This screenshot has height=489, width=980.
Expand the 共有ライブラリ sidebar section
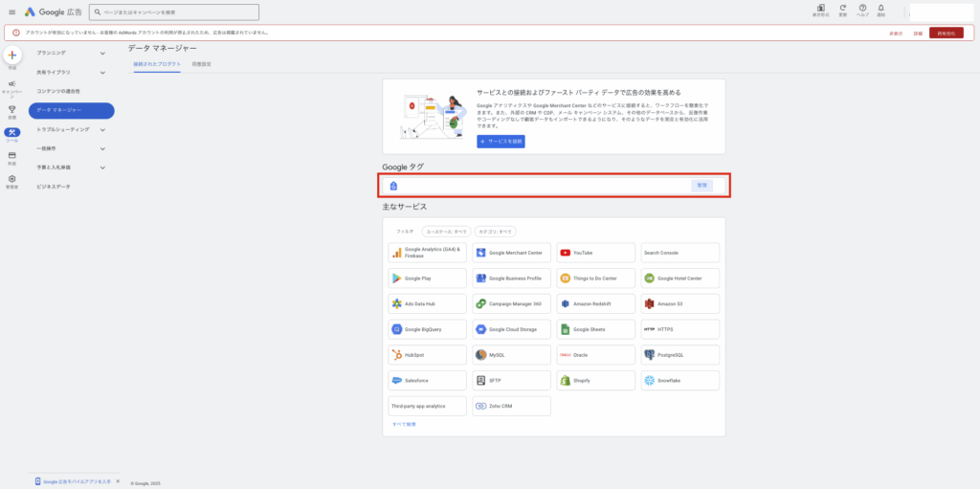pyautogui.click(x=71, y=73)
